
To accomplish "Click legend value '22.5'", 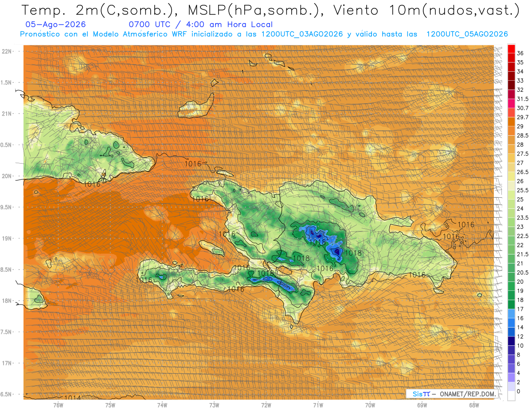I will click(x=523, y=236).
